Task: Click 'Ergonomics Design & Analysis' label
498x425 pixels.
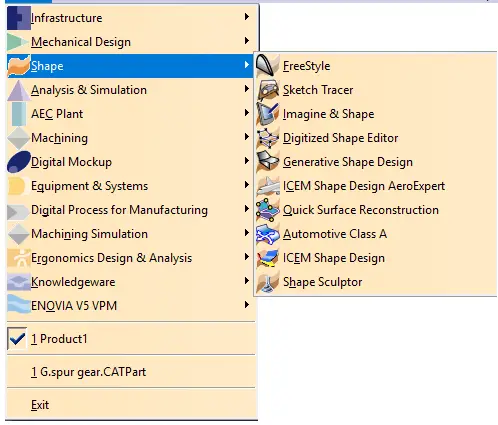Action: (x=111, y=258)
